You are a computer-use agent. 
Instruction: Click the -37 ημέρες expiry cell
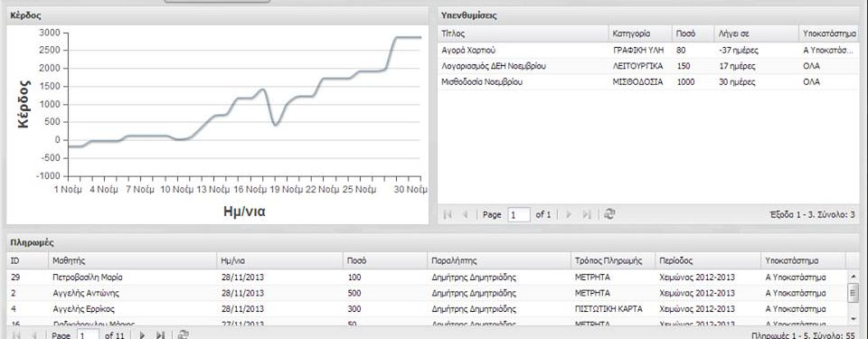(x=739, y=51)
